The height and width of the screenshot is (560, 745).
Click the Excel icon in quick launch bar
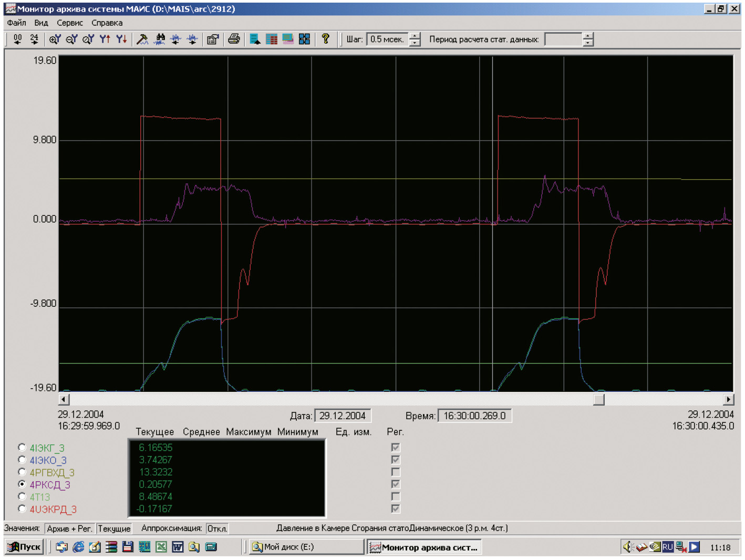click(x=161, y=547)
